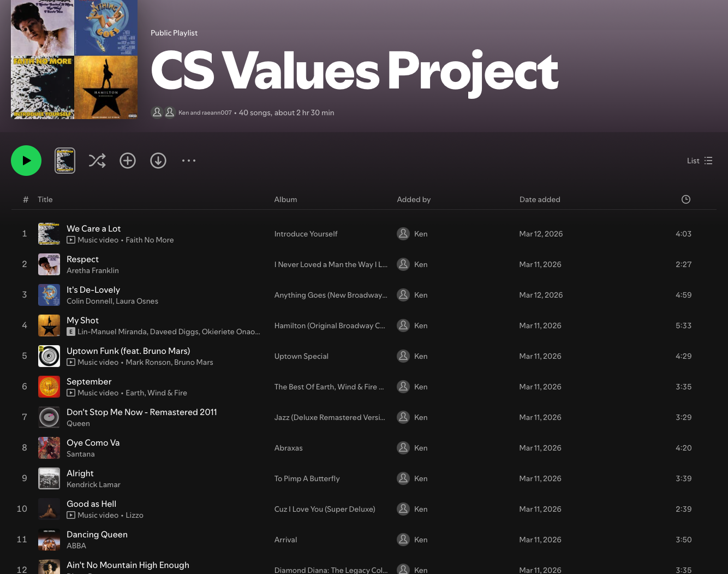Open raeann007's profile from the playlist header
Image resolution: width=728 pixels, height=574 pixels.
[x=217, y=113]
